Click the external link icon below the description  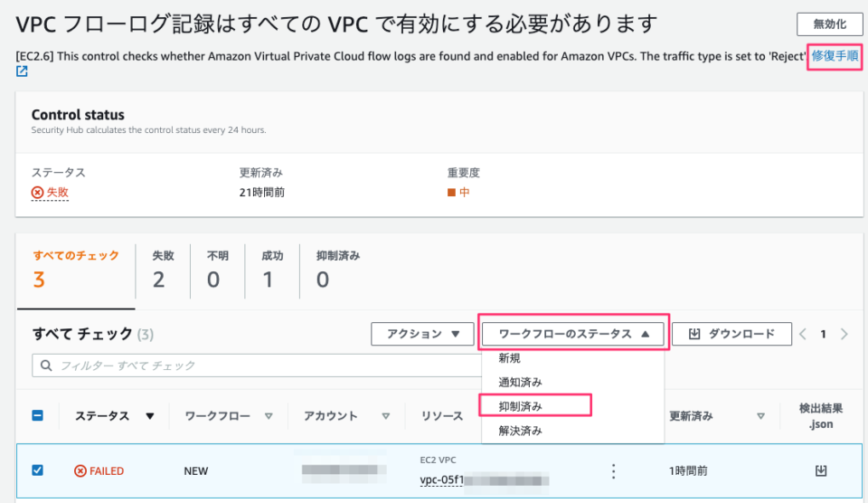[x=23, y=72]
